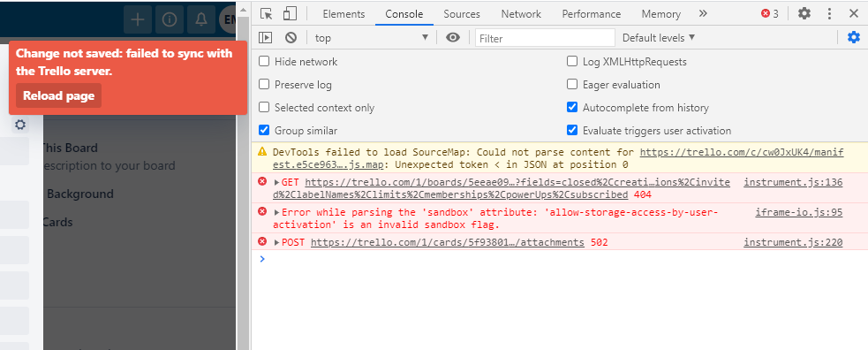Activate the inspect element picker icon
Screen dimensions: 868x350
[267, 14]
